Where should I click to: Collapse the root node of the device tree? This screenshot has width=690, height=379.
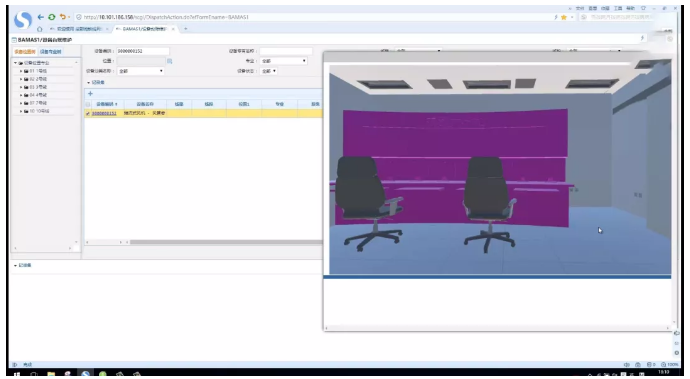[15, 63]
